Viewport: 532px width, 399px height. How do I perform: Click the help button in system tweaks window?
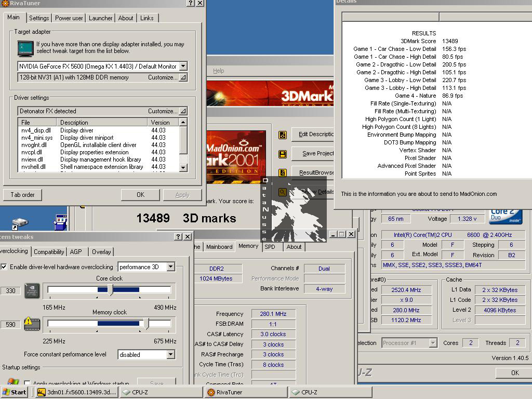[179, 236]
